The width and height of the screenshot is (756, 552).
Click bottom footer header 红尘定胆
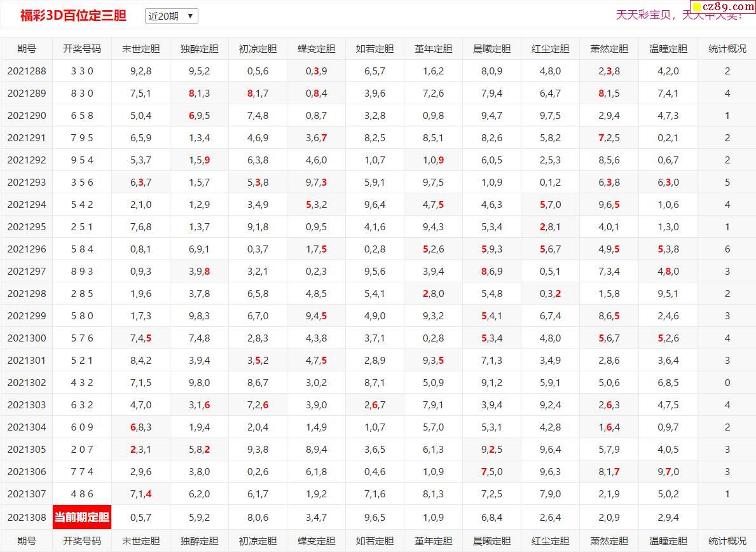[x=550, y=541]
